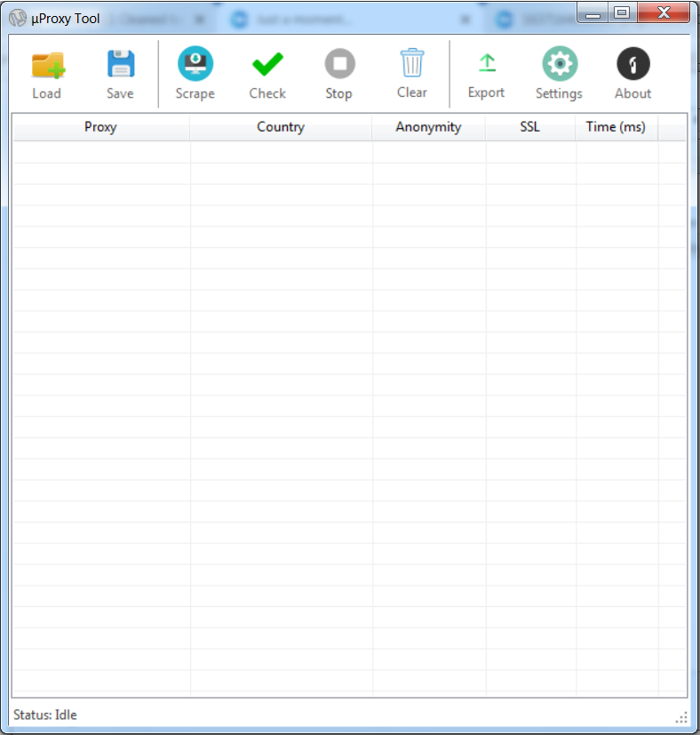
Task: Start scraping proxies with the Scrape icon
Action: (x=195, y=65)
